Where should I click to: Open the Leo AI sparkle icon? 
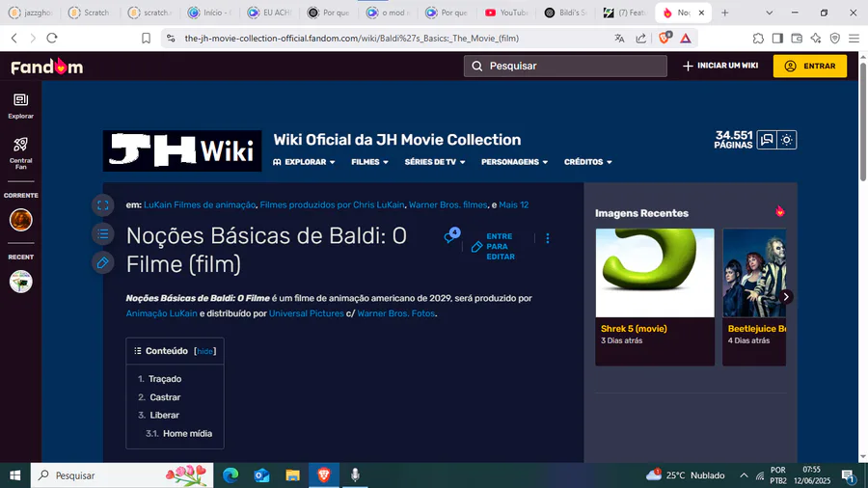click(816, 39)
